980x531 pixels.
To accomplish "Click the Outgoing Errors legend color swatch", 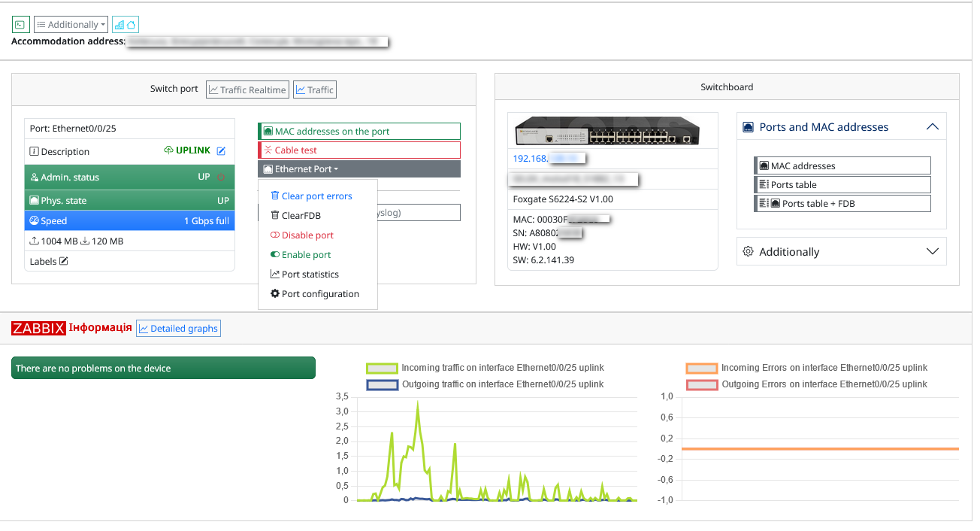I will tap(702, 385).
